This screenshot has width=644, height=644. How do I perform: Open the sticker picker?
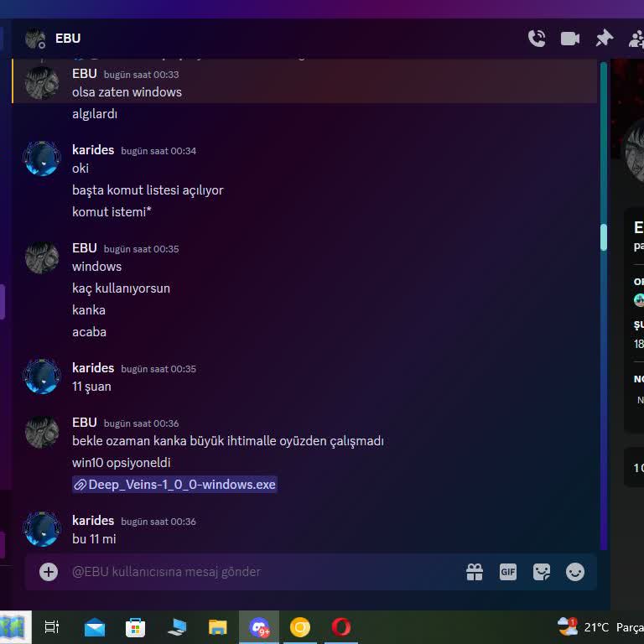(542, 572)
